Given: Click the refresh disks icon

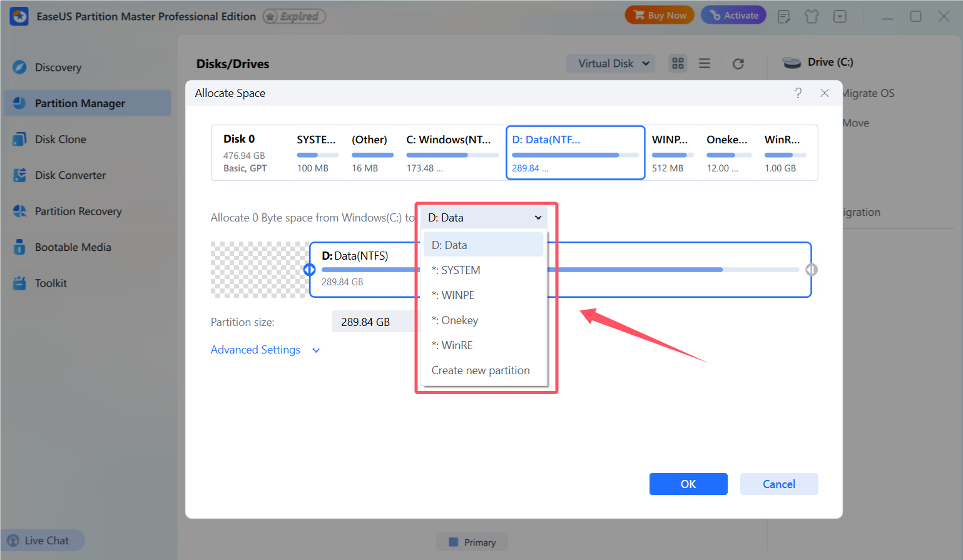Looking at the screenshot, I should 738,64.
